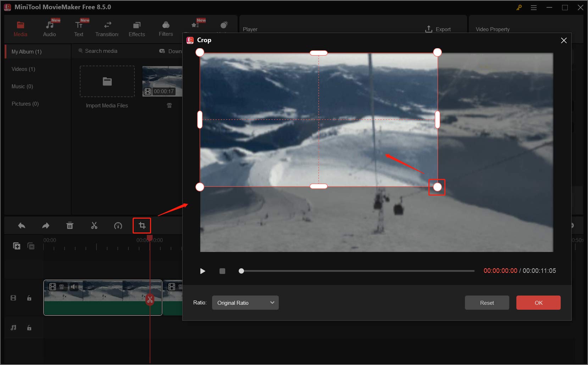
Task: Redo the last action
Action: [x=45, y=225]
